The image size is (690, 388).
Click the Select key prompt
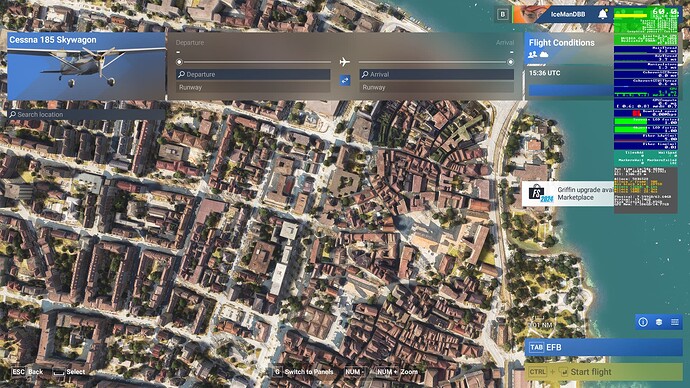(69, 372)
